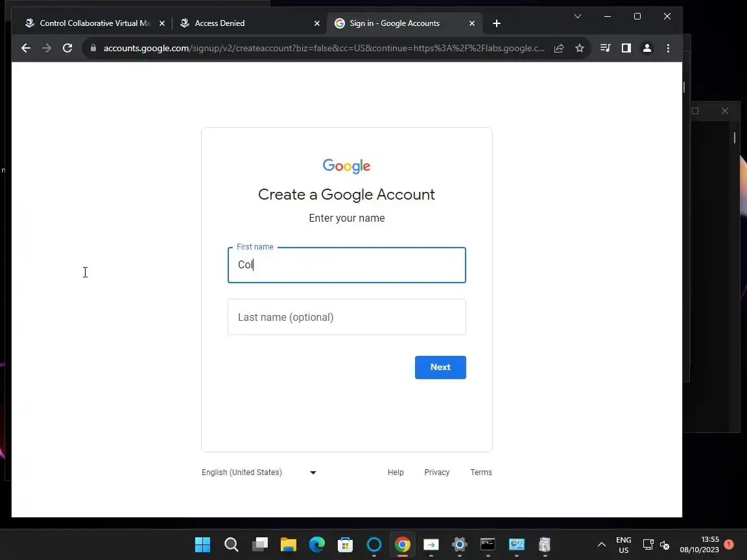Minimize the Chrome window
The height and width of the screenshot is (560, 747).
[x=608, y=16]
